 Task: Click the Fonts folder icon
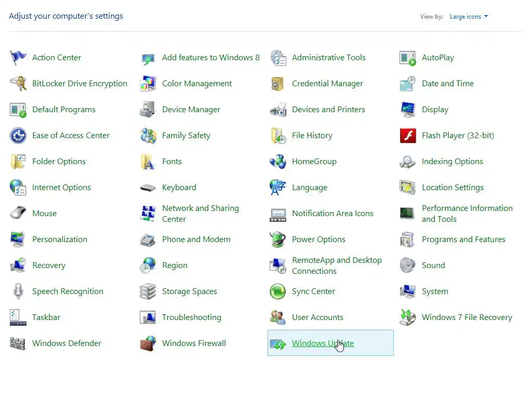click(x=148, y=162)
